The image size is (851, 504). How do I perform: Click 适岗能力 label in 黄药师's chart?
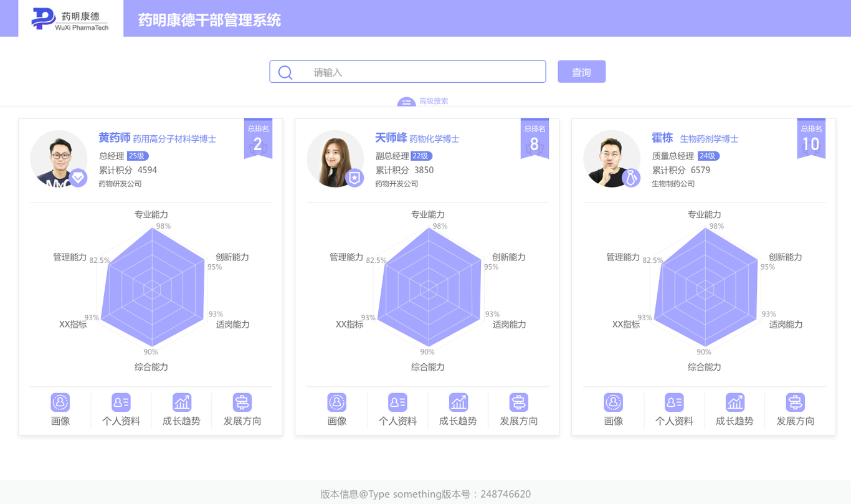tap(233, 325)
